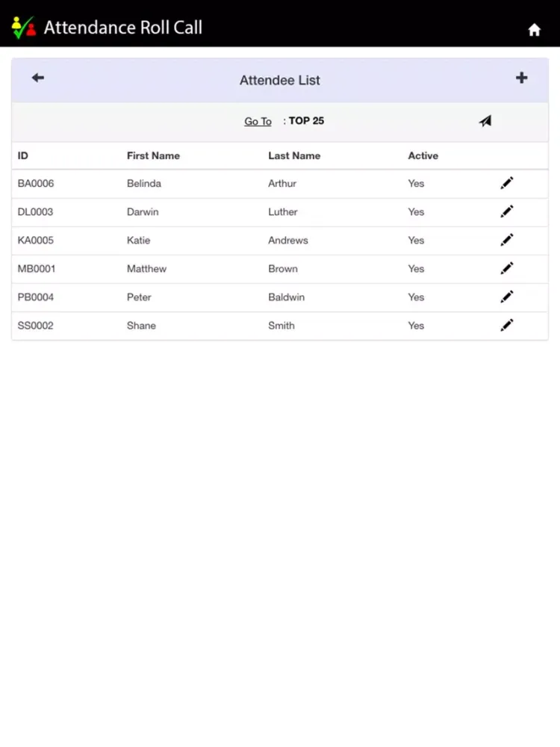Viewport: 560px width, 747px height.
Task: Open the Go To link
Action: click(258, 122)
